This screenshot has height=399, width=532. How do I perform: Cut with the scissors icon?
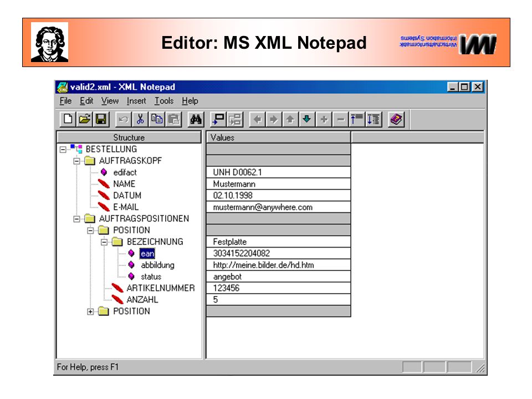[140, 120]
